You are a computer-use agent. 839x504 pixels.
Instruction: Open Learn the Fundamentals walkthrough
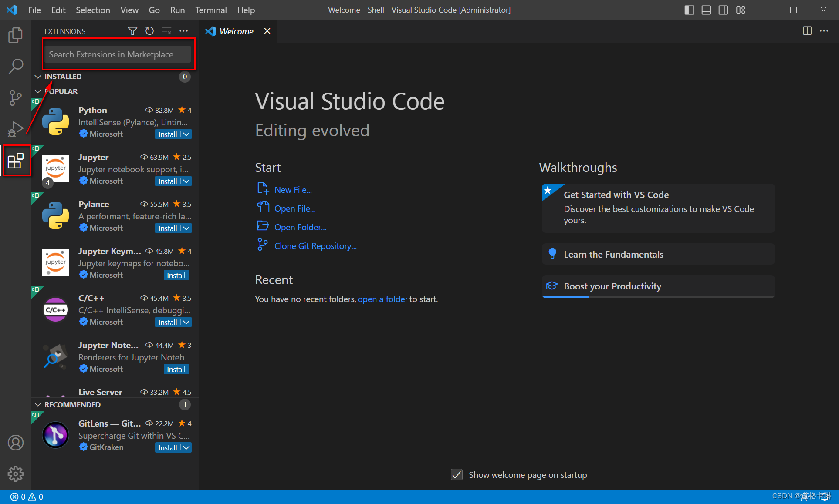coord(658,254)
